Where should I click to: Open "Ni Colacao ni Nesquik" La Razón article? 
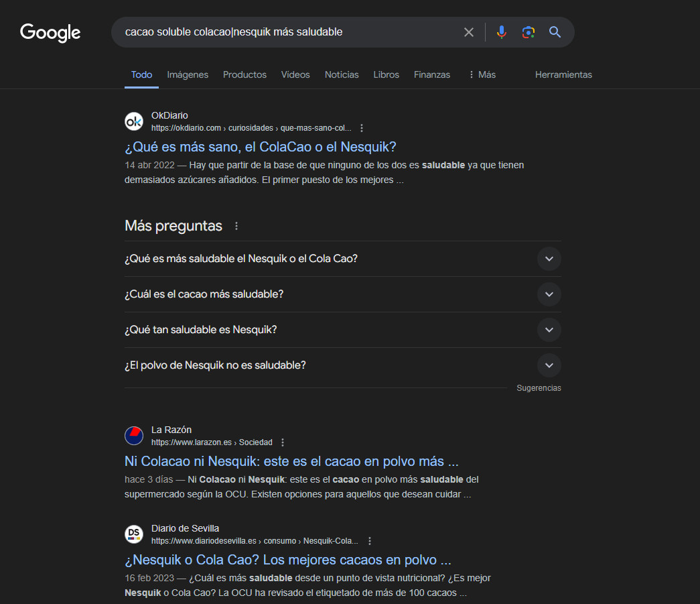pyautogui.click(x=291, y=461)
